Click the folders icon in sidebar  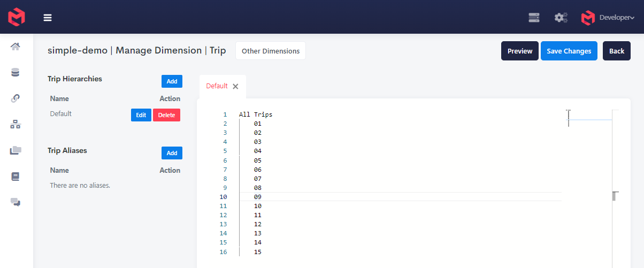tap(16, 150)
